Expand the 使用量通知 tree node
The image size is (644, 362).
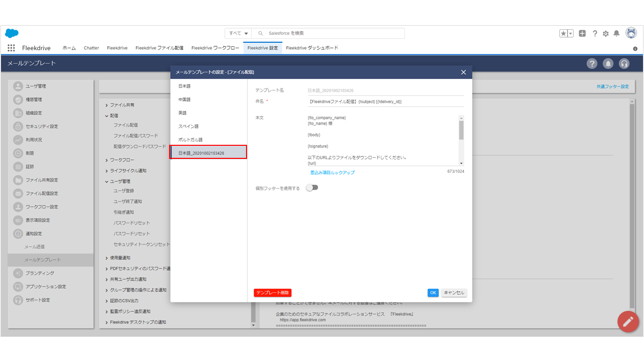107,258
